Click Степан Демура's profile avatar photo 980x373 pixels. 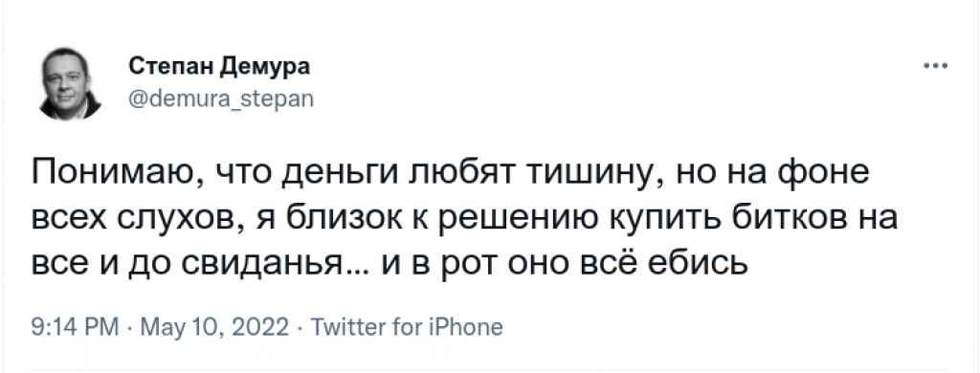pyautogui.click(x=69, y=84)
